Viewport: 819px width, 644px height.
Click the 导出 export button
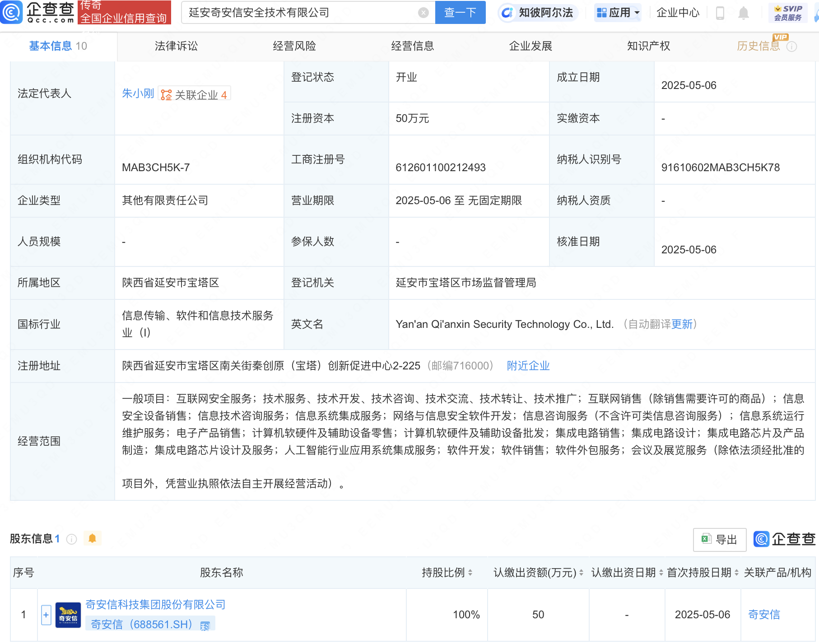[x=720, y=539]
